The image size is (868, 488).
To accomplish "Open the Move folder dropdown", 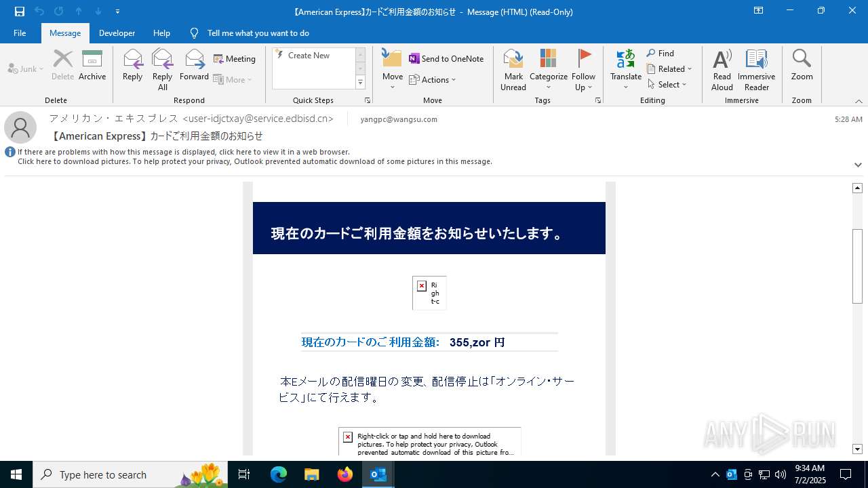I will click(x=393, y=70).
